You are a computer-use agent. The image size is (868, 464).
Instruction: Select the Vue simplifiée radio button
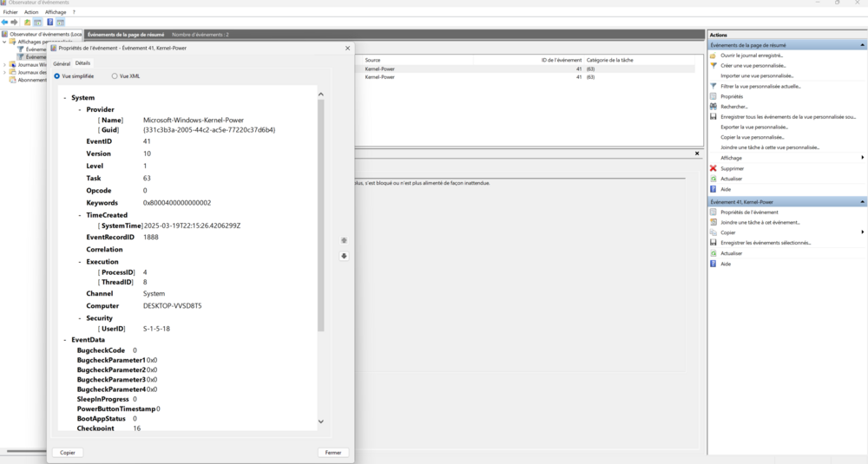57,76
